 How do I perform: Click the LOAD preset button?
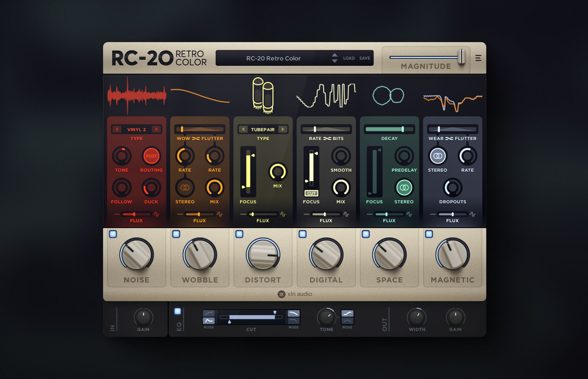point(349,58)
